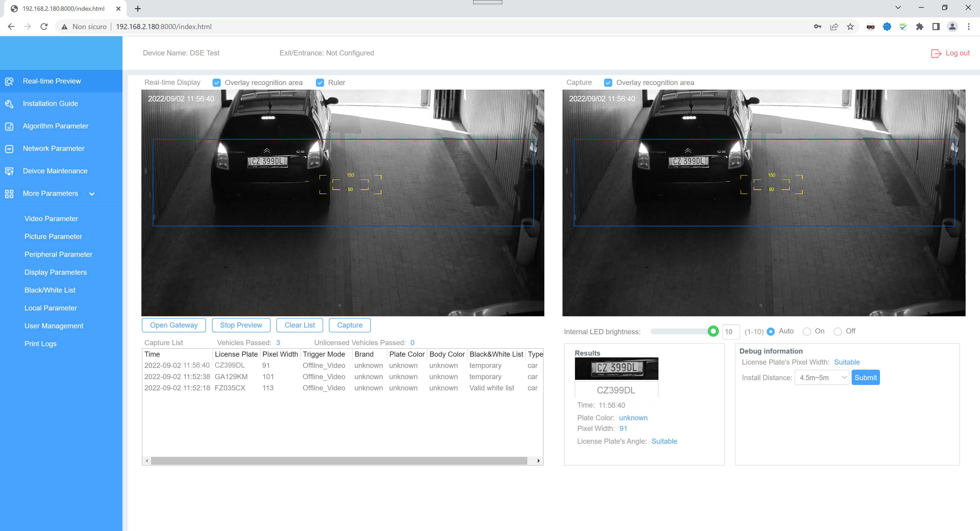The width and height of the screenshot is (980, 531).
Task: Disable Overlay recognition area on Capture view
Action: point(608,82)
